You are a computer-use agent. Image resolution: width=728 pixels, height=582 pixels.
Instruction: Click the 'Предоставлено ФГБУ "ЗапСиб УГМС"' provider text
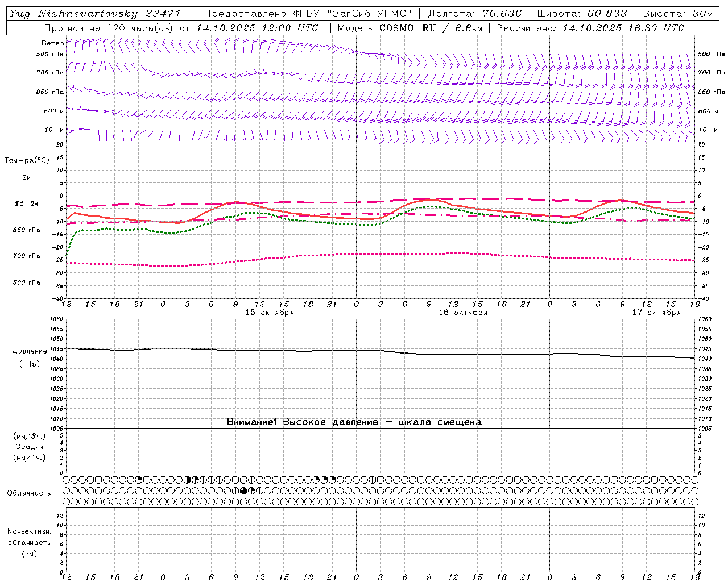tap(308, 14)
